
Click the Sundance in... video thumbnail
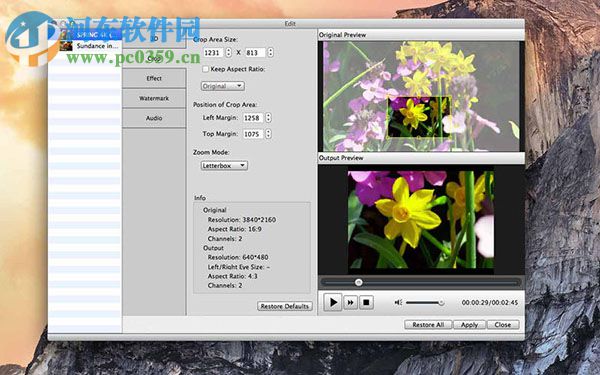66,46
